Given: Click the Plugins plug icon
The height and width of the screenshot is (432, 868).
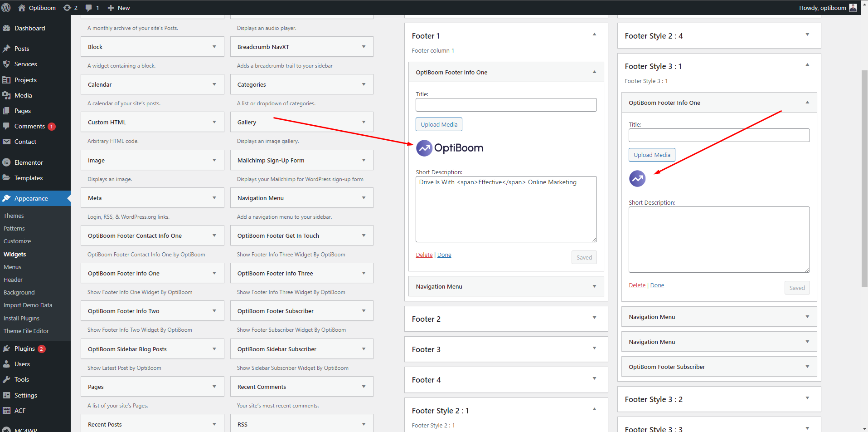Looking at the screenshot, I should coord(6,349).
